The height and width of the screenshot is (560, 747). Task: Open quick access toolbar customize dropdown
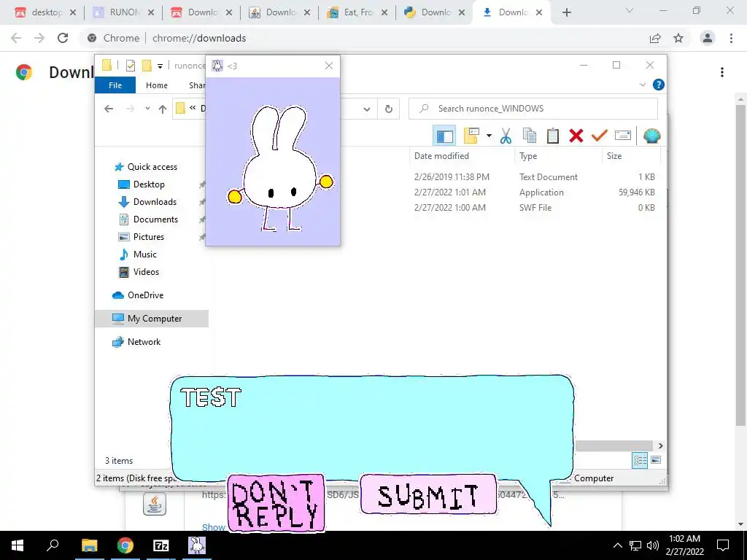160,66
